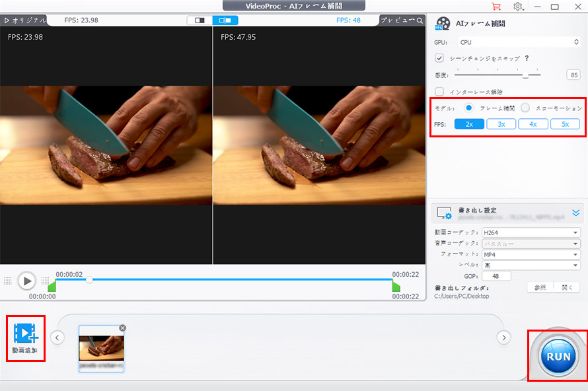
Task: Select the フレーム補間 radio button
Action: (x=468, y=108)
